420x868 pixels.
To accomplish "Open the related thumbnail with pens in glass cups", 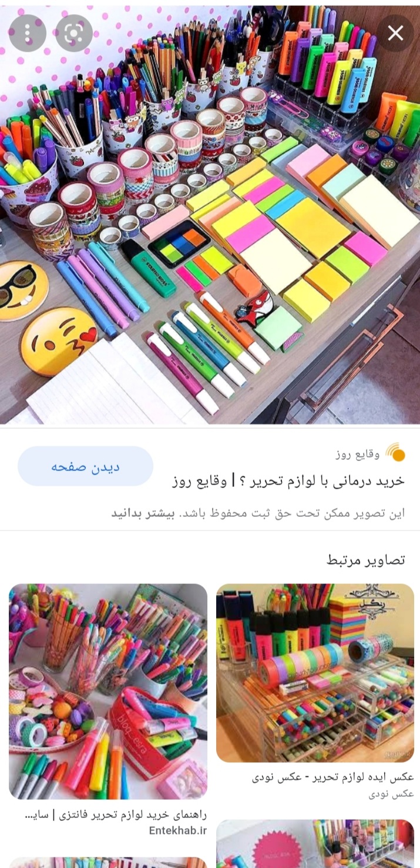I will pyautogui.click(x=108, y=691).
